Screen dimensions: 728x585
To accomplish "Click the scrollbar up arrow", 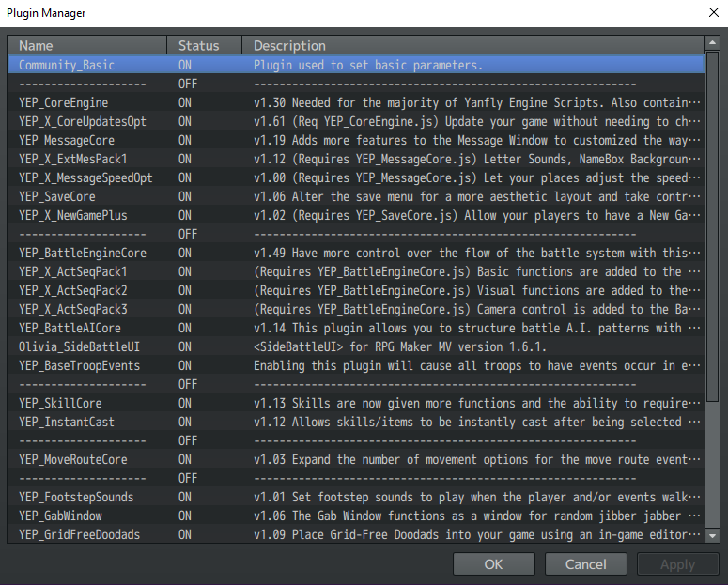I will click(x=712, y=43).
